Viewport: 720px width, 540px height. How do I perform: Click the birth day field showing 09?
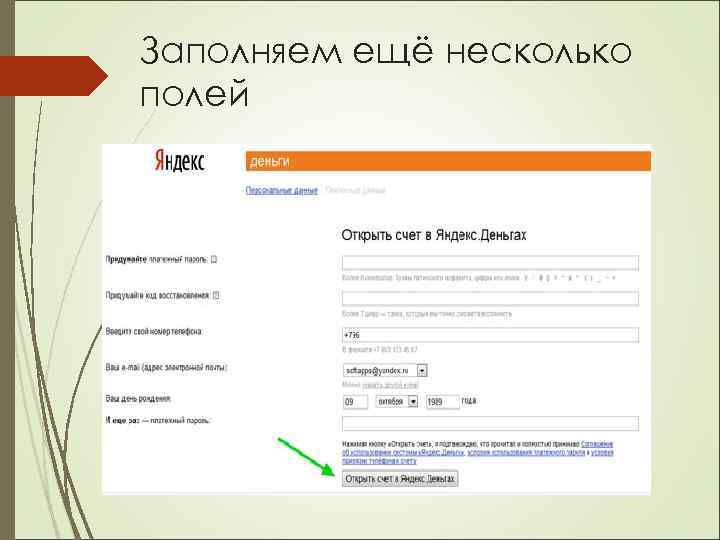pyautogui.click(x=355, y=402)
